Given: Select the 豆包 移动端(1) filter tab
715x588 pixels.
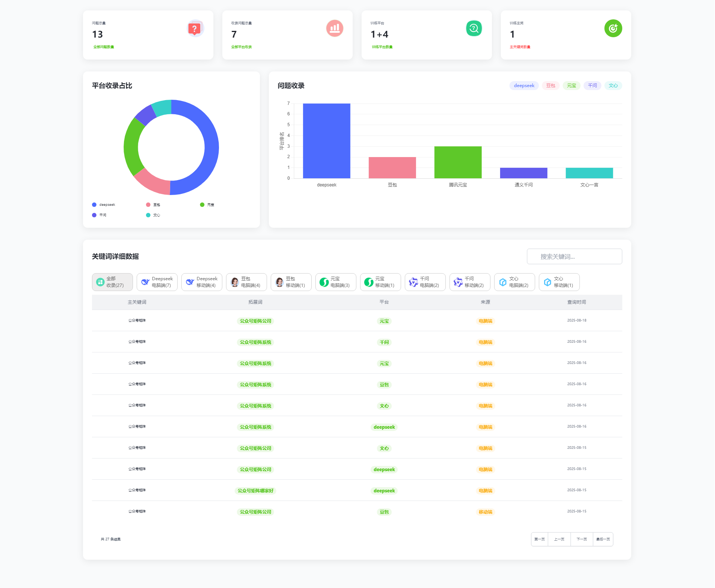Looking at the screenshot, I should tap(291, 282).
